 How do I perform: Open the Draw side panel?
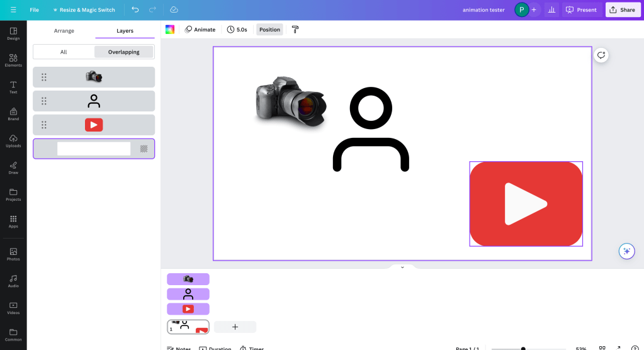(x=13, y=167)
